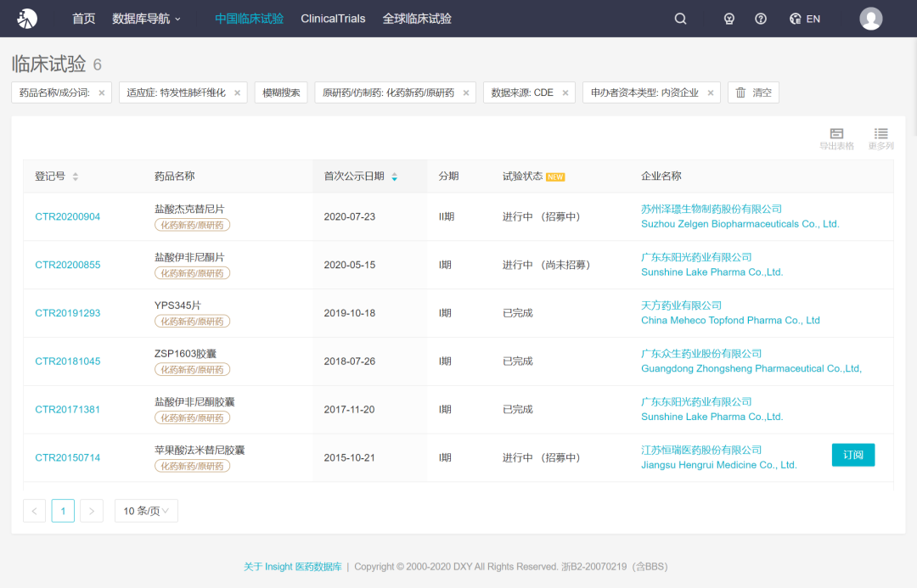Click drug name 盐酸伊非尼酮片

[x=189, y=257]
